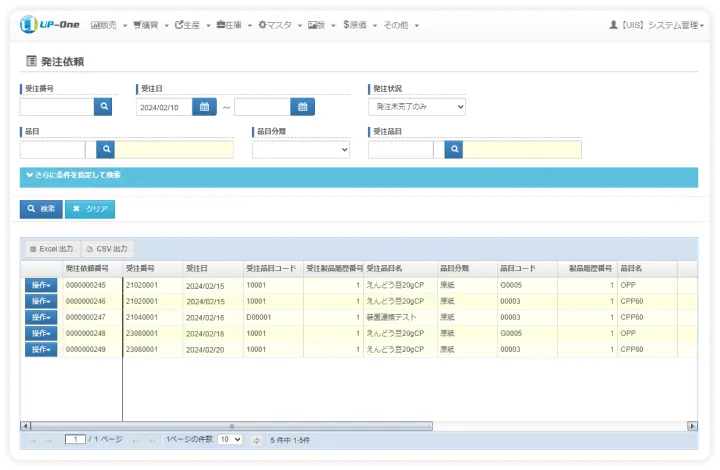Open the 品目分類 dropdown
The height and width of the screenshot is (470, 720).
point(300,149)
